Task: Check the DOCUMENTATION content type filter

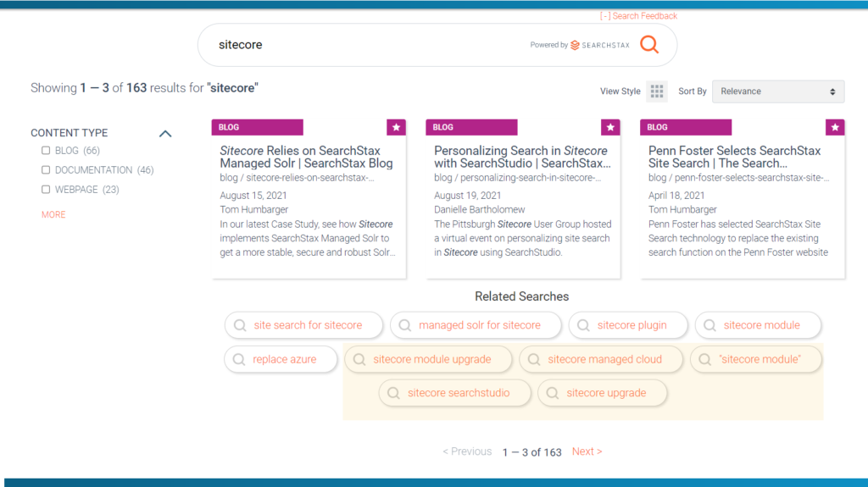Action: 46,170
